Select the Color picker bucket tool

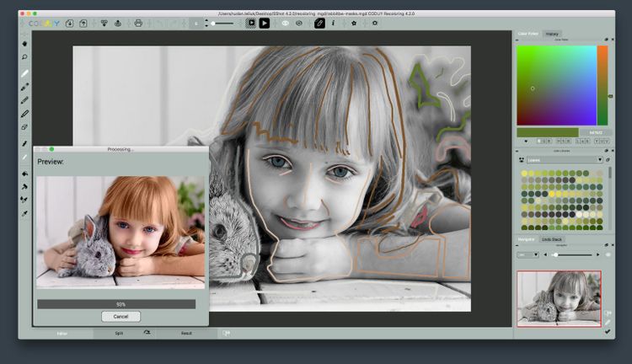click(24, 174)
